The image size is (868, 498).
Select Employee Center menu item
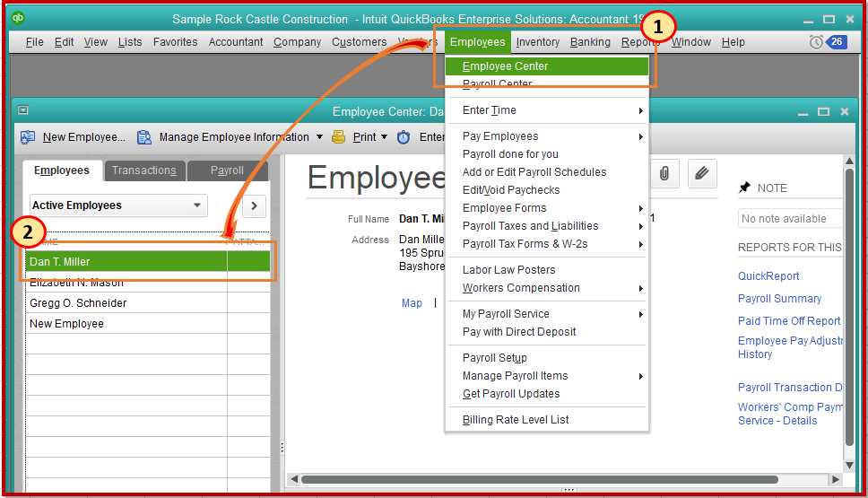(546, 66)
